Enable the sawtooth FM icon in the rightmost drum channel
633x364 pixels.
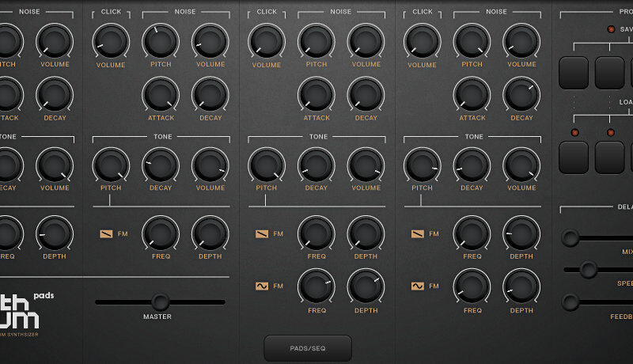[x=418, y=233]
